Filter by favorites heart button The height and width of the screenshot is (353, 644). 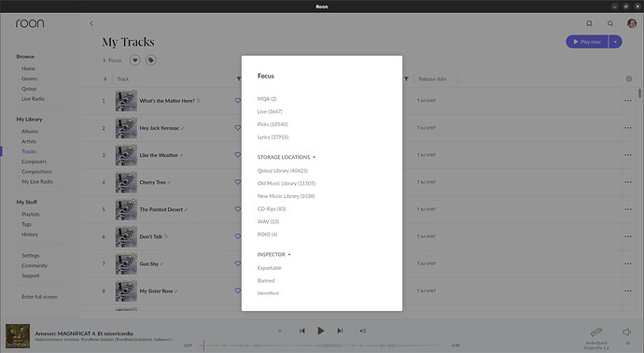tap(135, 61)
